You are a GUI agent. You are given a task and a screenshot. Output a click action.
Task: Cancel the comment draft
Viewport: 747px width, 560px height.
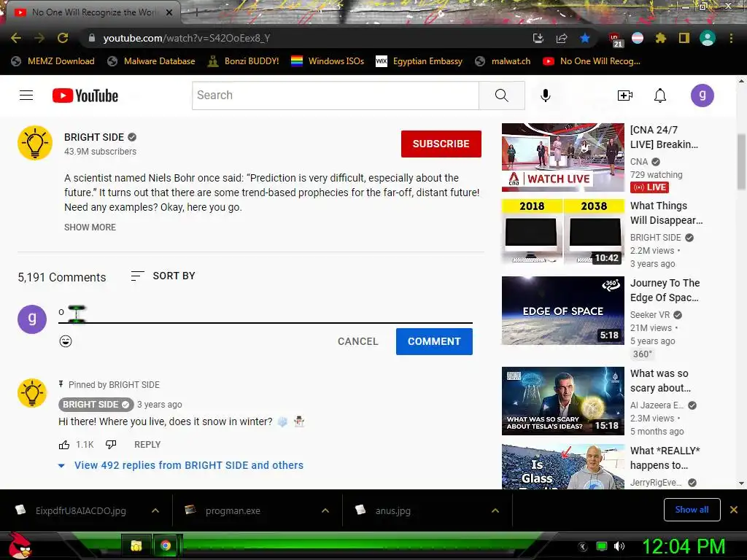(357, 341)
